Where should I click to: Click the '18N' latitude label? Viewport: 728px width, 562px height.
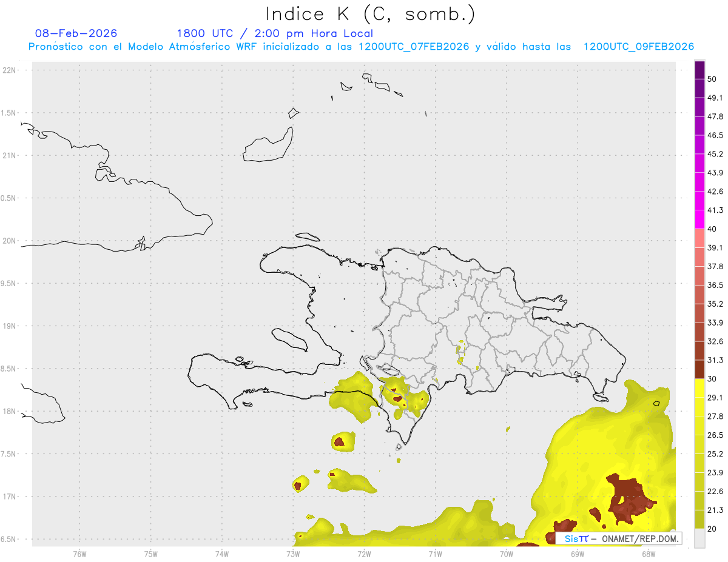click(10, 412)
